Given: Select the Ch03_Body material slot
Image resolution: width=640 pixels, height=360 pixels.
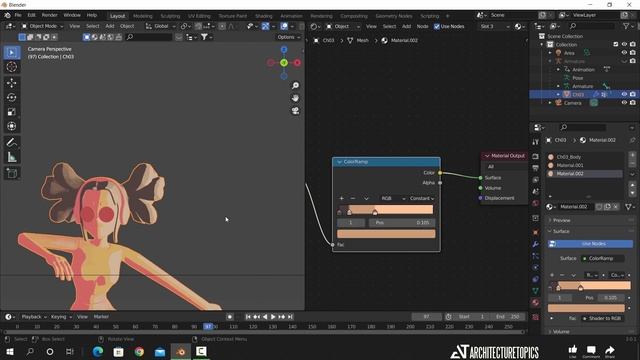Looking at the screenshot, I should click(584, 157).
